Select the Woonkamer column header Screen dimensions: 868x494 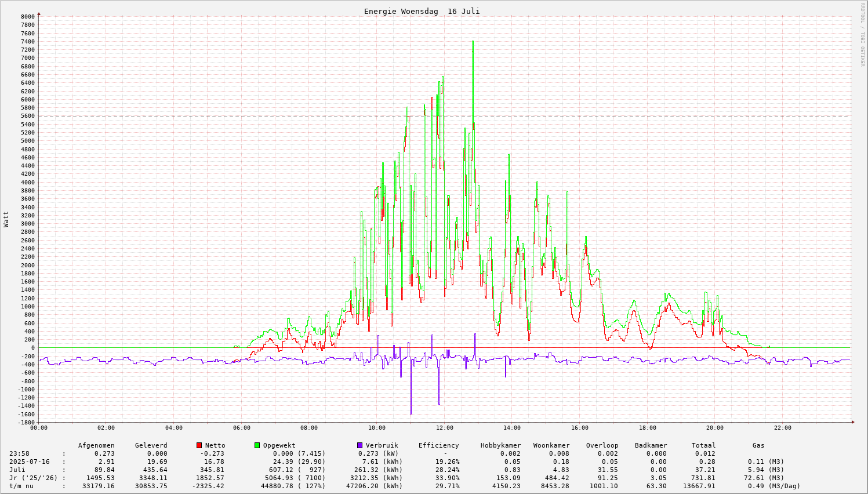(551, 445)
